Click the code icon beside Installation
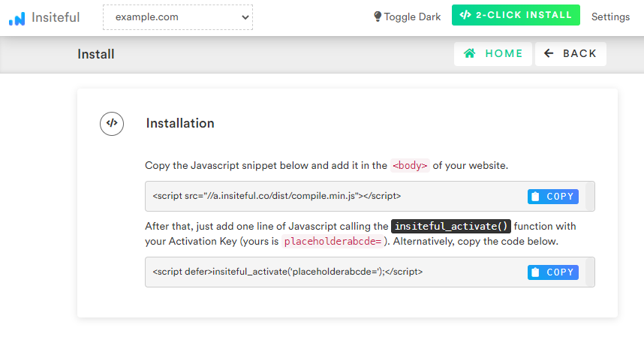 112,124
